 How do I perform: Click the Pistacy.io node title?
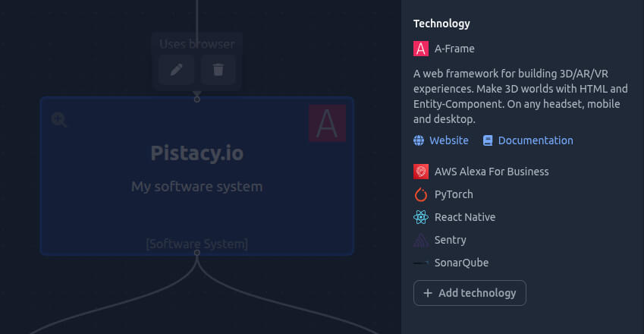point(196,153)
